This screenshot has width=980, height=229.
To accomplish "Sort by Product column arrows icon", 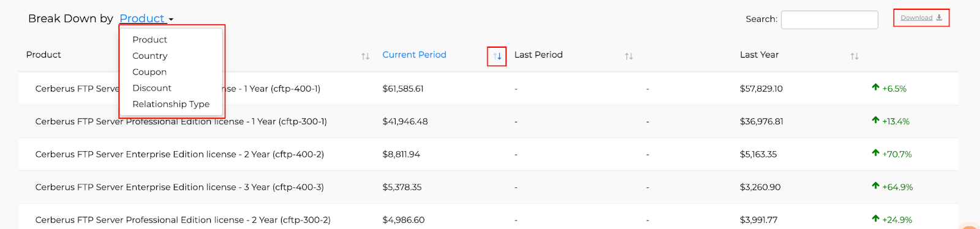I will coord(365,56).
